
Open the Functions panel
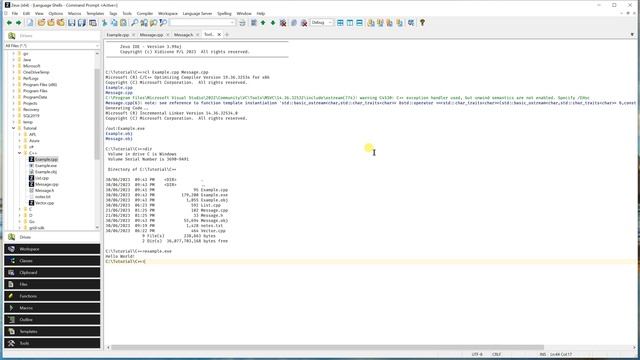[52, 296]
